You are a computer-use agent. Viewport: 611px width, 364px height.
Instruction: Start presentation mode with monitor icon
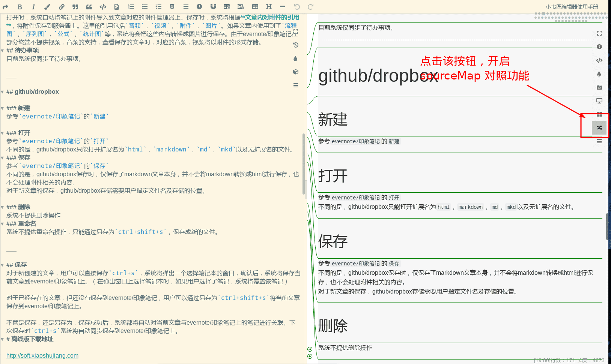pos(599,101)
